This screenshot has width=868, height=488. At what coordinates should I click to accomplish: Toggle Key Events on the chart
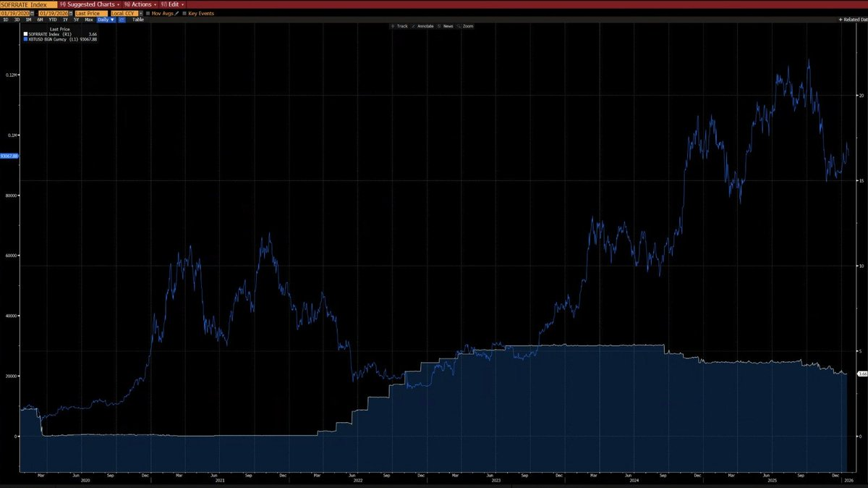click(187, 13)
